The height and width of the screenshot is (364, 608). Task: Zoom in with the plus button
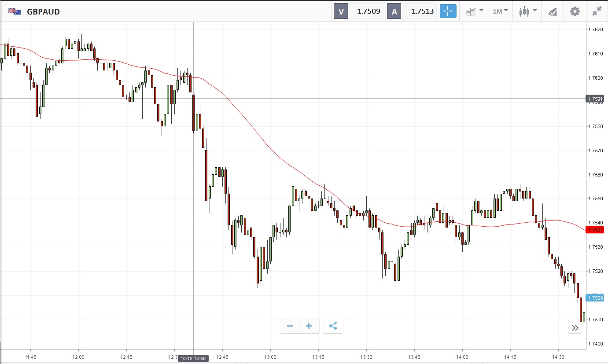[309, 326]
